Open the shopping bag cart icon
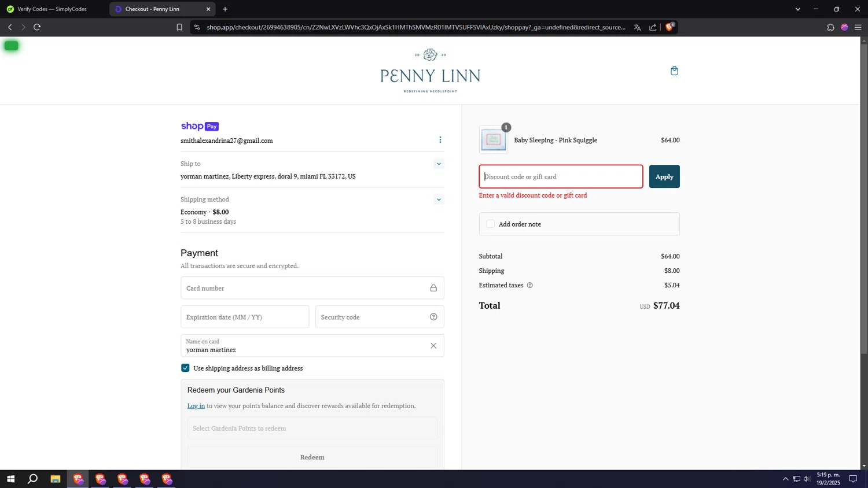Viewport: 868px width, 488px height. 674,71
